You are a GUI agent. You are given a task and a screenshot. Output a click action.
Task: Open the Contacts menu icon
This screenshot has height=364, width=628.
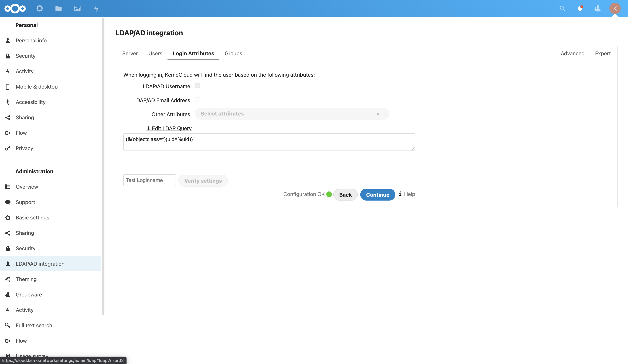[597, 8]
